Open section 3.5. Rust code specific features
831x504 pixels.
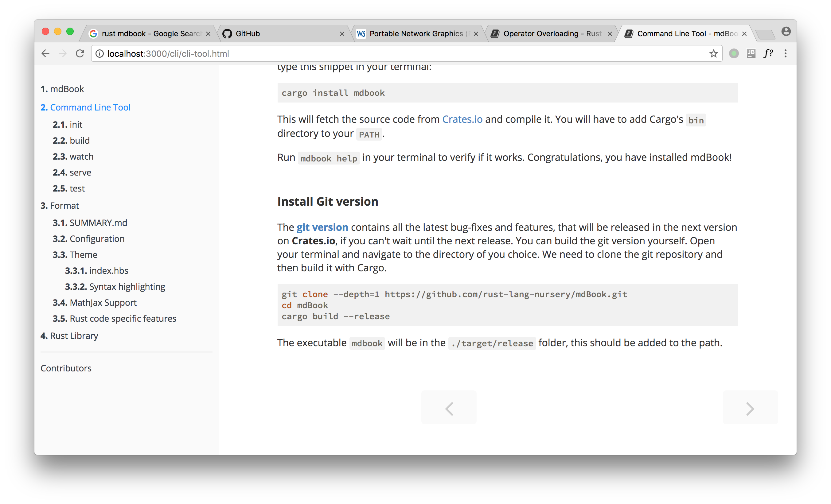click(x=114, y=318)
